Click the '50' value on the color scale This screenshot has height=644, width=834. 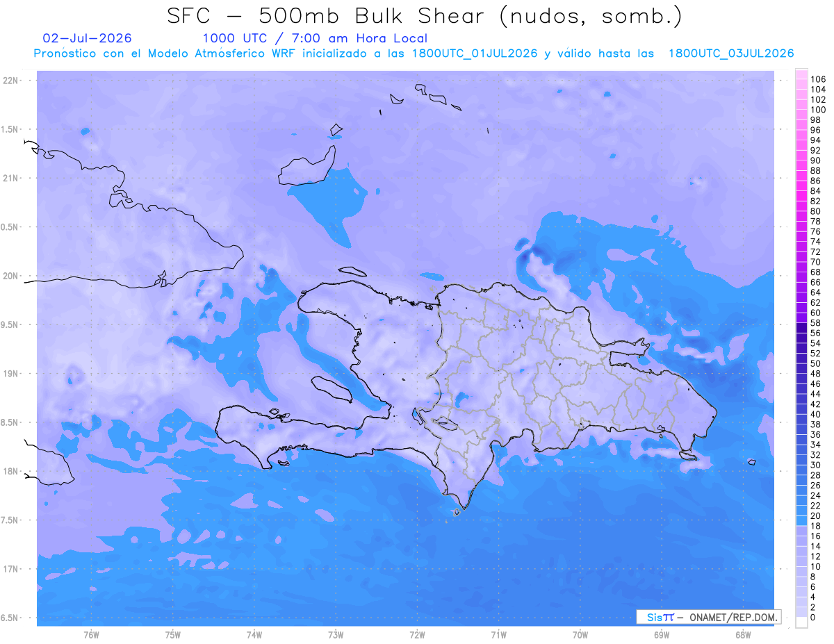click(x=815, y=363)
